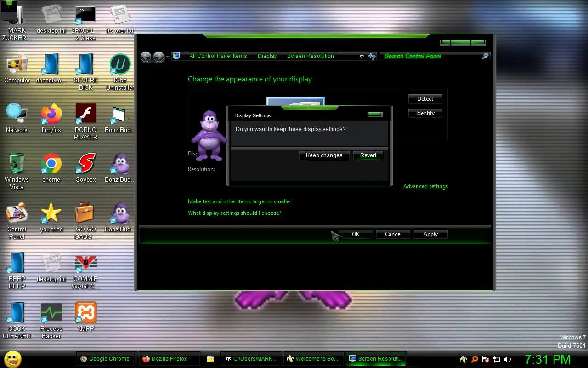This screenshot has height=368, width=588.
Task: Click Cancel in Screen Resolution window
Action: (393, 234)
